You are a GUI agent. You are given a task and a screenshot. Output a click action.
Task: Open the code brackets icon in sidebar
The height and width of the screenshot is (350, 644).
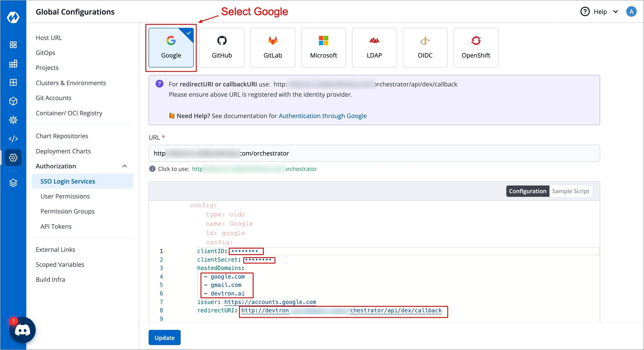coord(13,139)
